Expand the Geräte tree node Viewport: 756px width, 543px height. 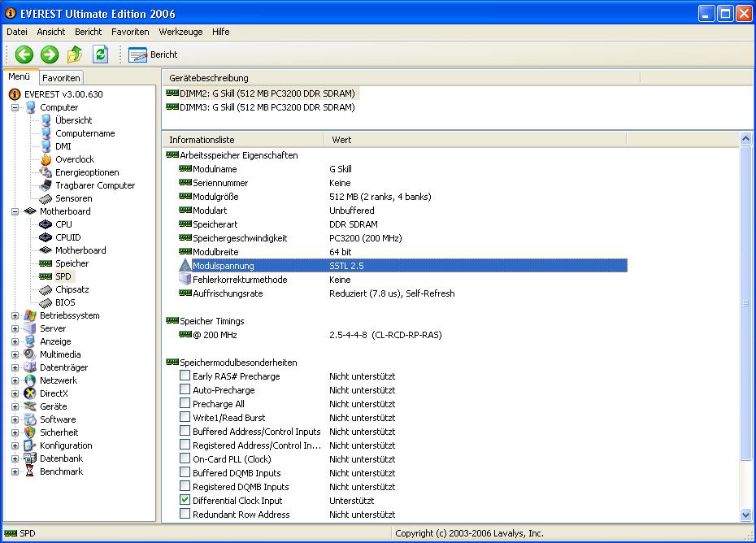pyautogui.click(x=15, y=406)
